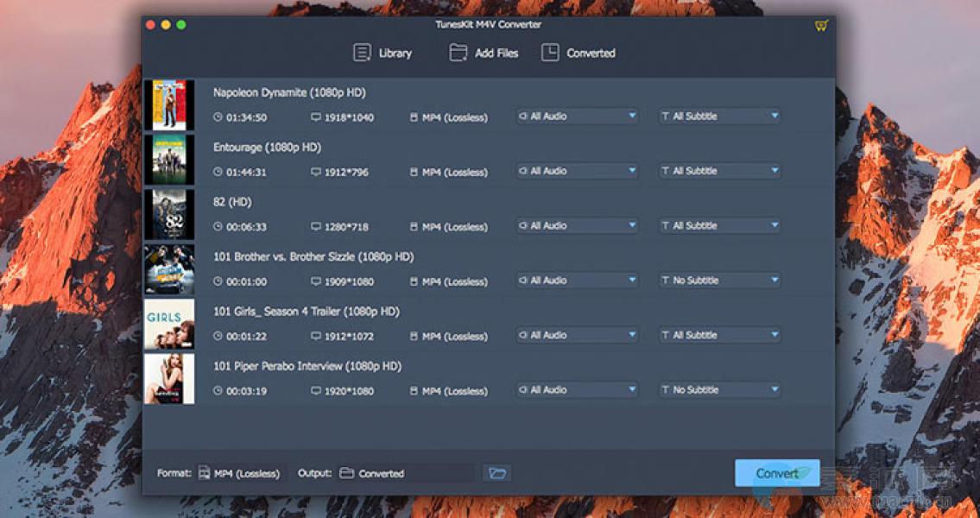Open the No Subtitle dropdown for Brother Sizzle
The image size is (980, 518).
(719, 281)
